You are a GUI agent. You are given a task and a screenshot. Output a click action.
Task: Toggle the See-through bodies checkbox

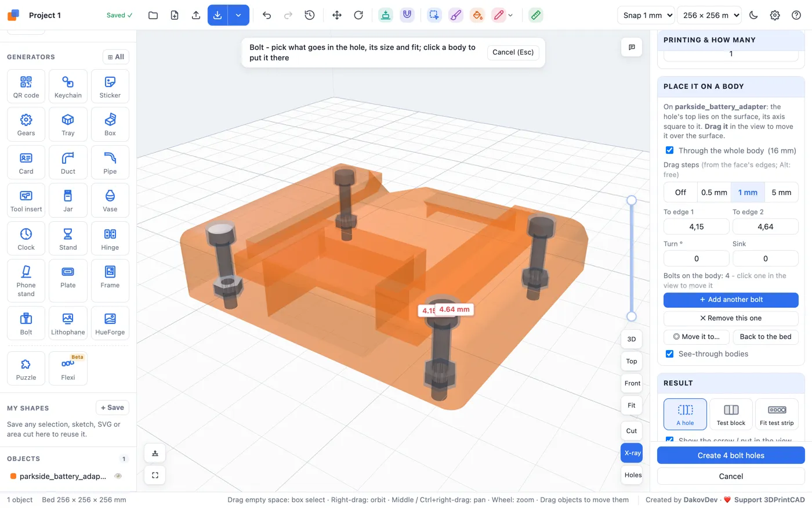[x=670, y=354]
